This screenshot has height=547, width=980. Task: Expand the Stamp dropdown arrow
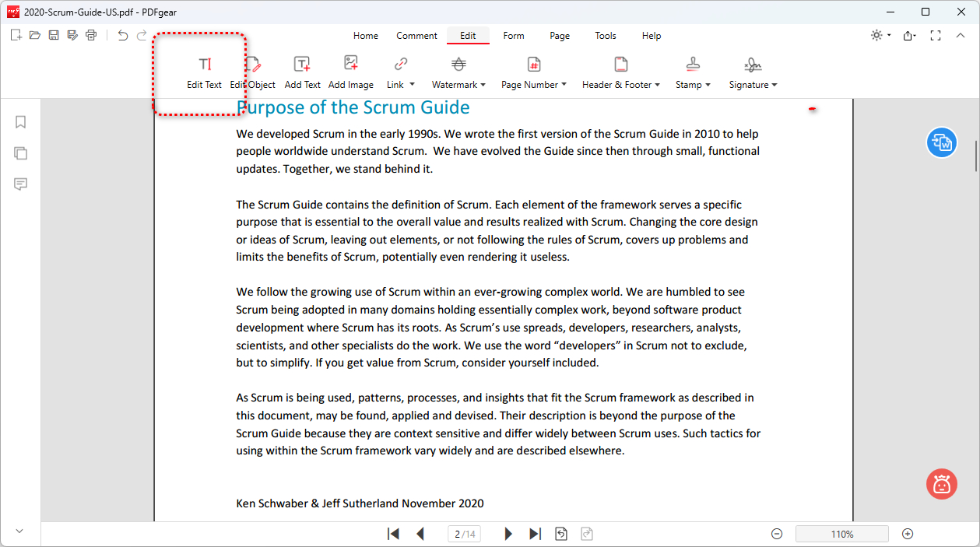point(708,85)
